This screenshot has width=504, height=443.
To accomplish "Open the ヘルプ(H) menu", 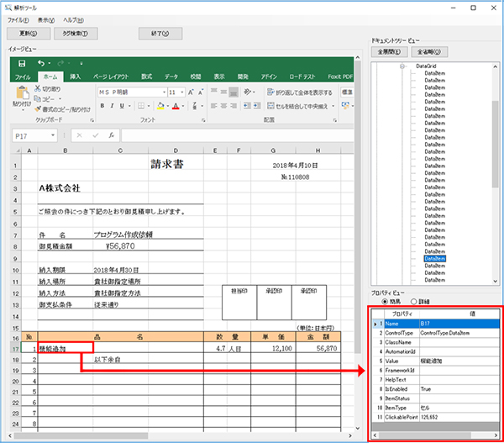I will point(73,20).
